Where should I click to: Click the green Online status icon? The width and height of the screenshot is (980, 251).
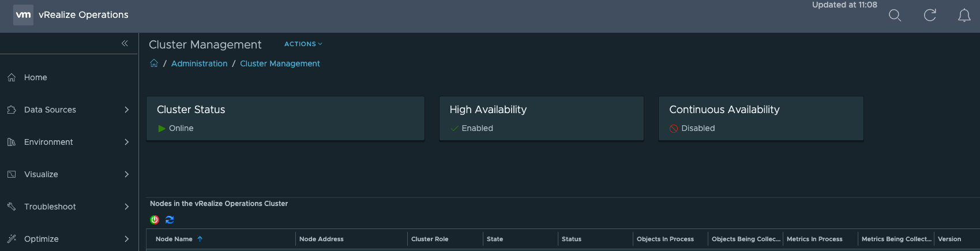(x=162, y=129)
